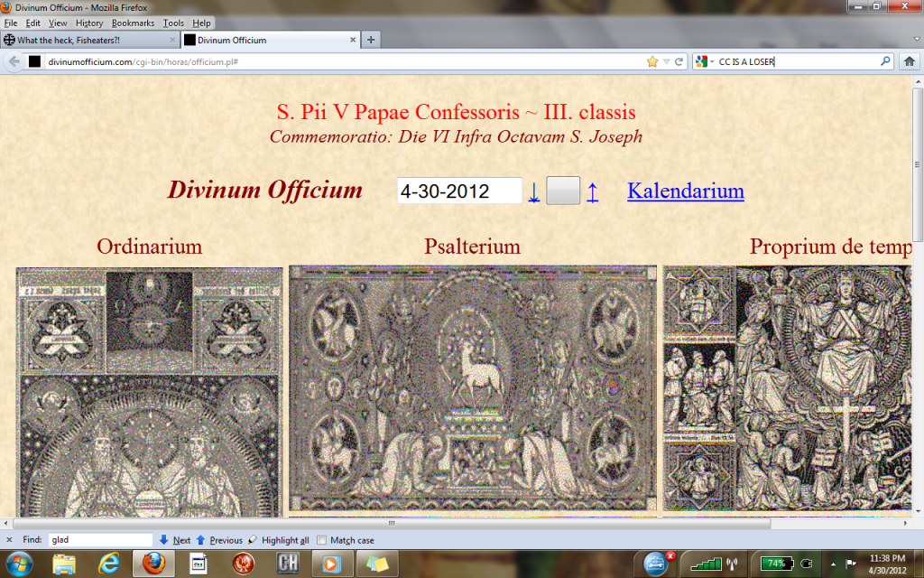Check the Match case checkbox
The height and width of the screenshot is (578, 924).
click(x=321, y=540)
